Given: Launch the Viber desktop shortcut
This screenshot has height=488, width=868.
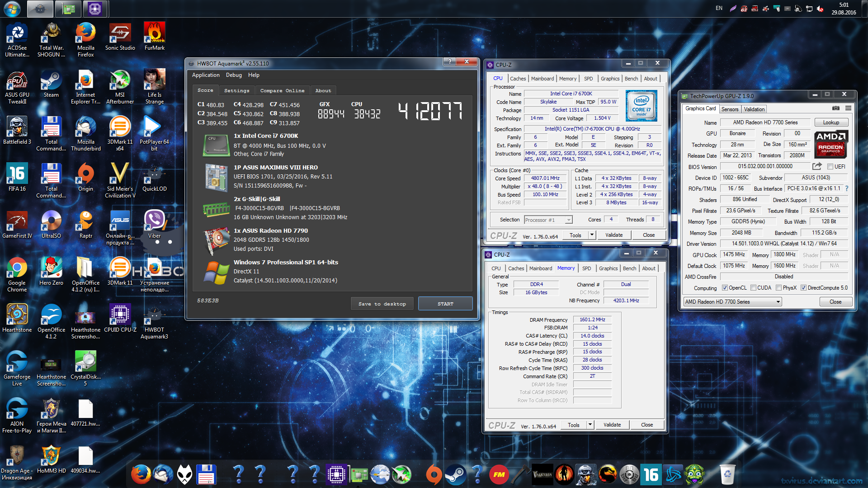Looking at the screenshot, I should (x=155, y=225).
